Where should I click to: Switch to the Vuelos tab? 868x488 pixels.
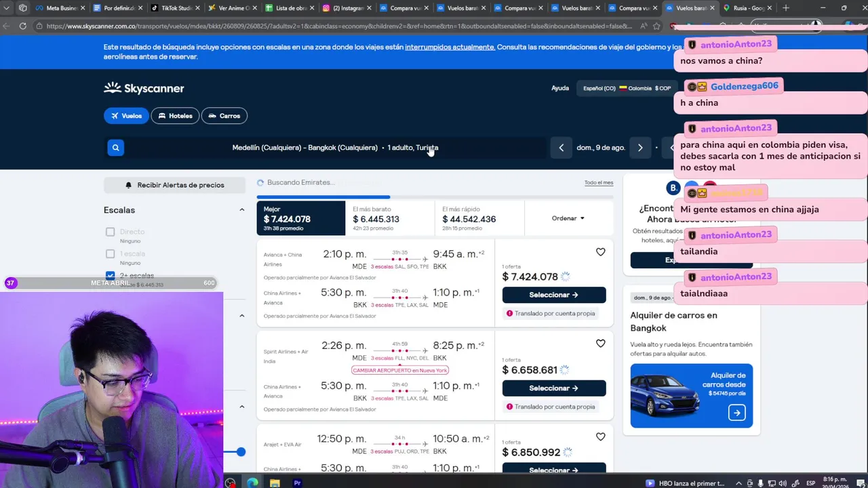pyautogui.click(x=126, y=116)
